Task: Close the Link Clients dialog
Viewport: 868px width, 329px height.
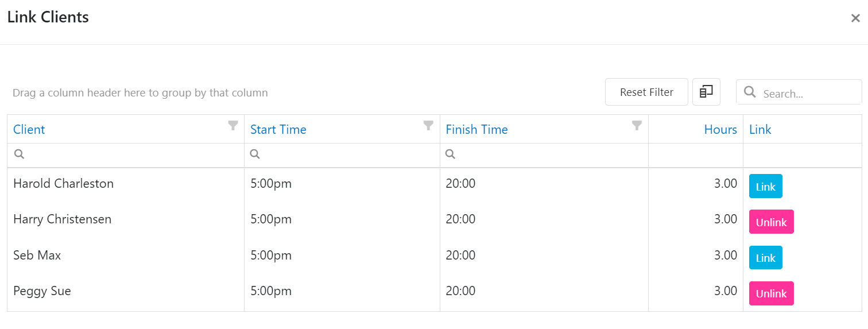Action: tap(855, 18)
